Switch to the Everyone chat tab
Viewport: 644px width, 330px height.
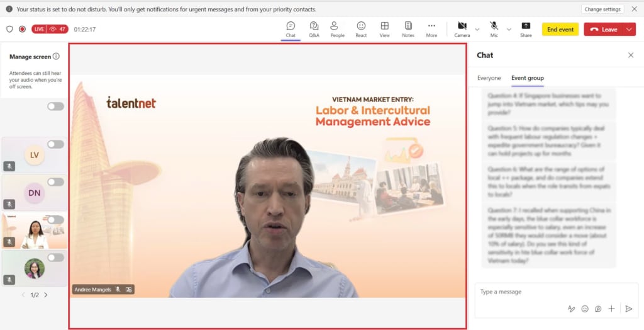pyautogui.click(x=489, y=78)
